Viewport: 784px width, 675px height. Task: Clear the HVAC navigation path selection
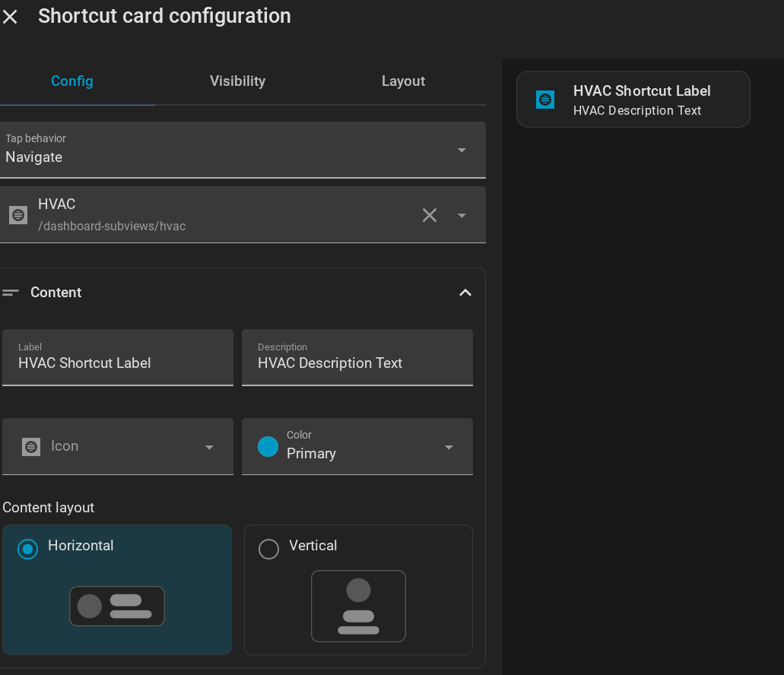[x=430, y=215]
